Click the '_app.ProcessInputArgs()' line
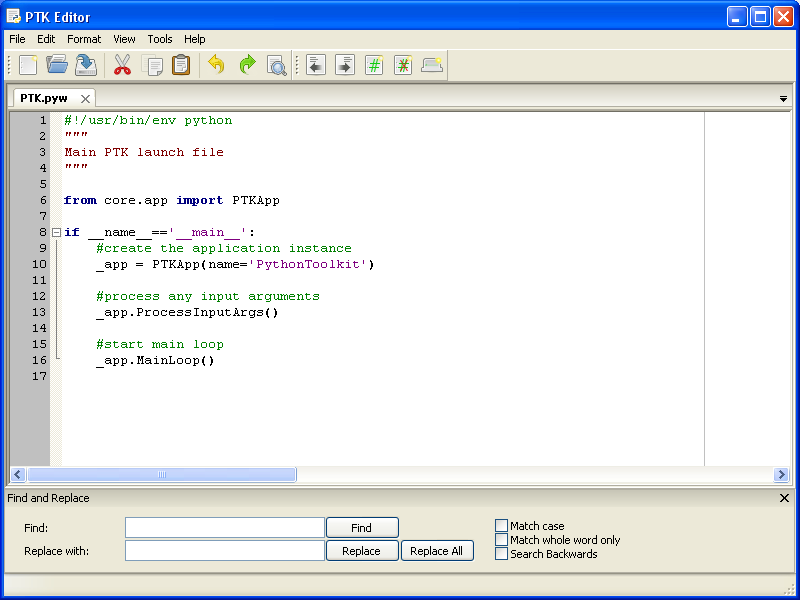Screen dimensions: 800x600 coord(187,312)
